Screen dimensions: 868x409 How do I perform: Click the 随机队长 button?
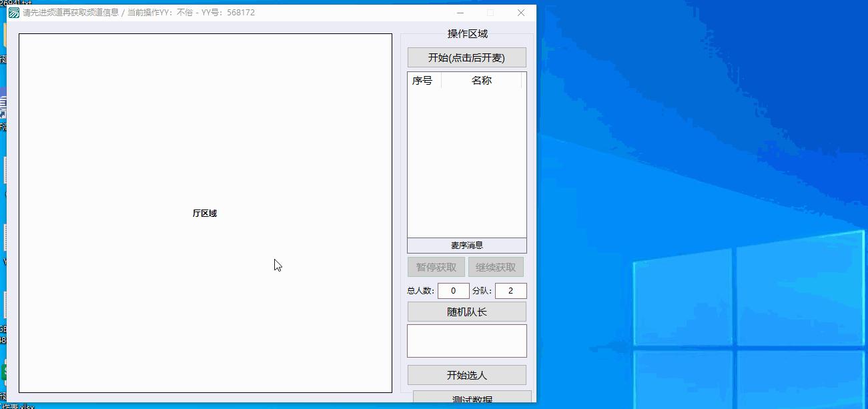466,312
